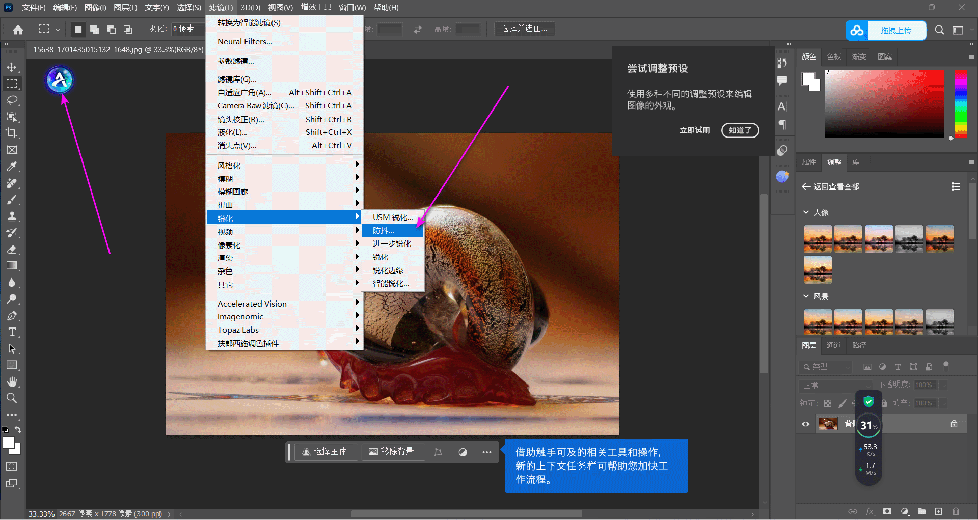Select the History Brush tool
978x520 pixels.
(x=12, y=233)
